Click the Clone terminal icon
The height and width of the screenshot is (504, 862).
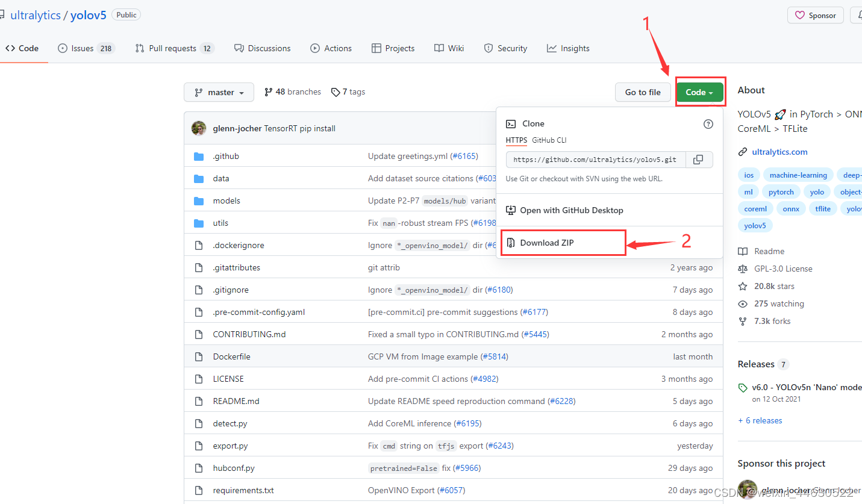[x=511, y=124]
